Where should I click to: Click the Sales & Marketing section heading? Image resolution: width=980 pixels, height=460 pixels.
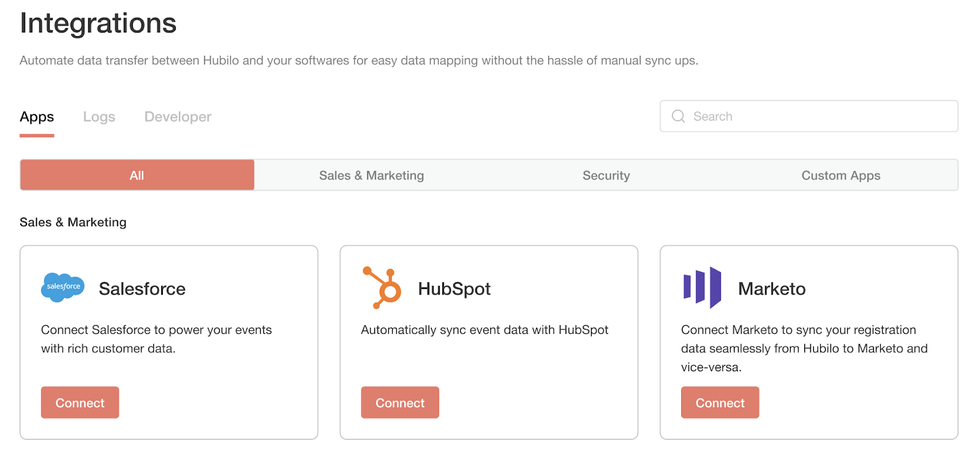point(73,222)
